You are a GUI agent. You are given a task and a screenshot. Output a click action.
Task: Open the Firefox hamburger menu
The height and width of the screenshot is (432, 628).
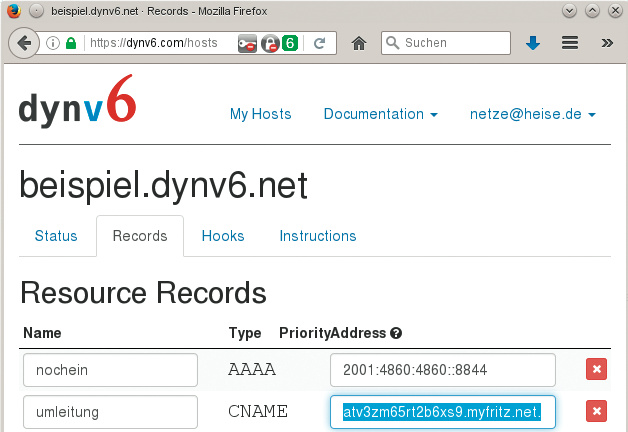(x=570, y=42)
